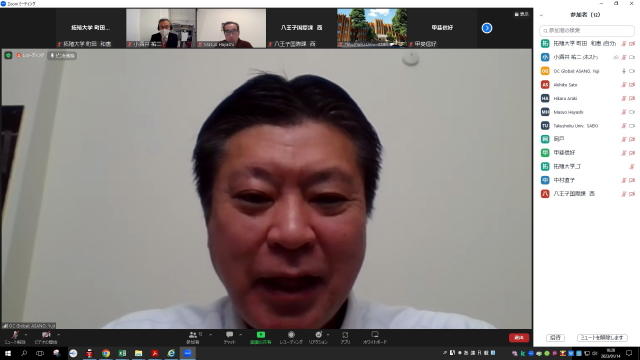This screenshot has height=360, width=640.
Task: Click the green encryption shield icon
Action: (8, 55)
